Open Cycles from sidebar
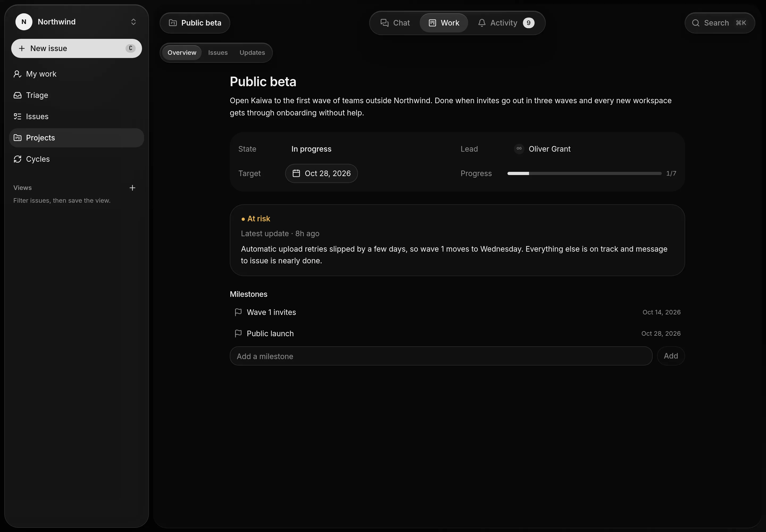 point(76,159)
